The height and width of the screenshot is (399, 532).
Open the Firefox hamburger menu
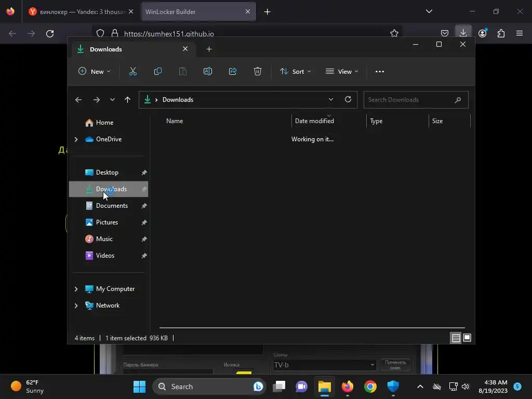coord(520,33)
